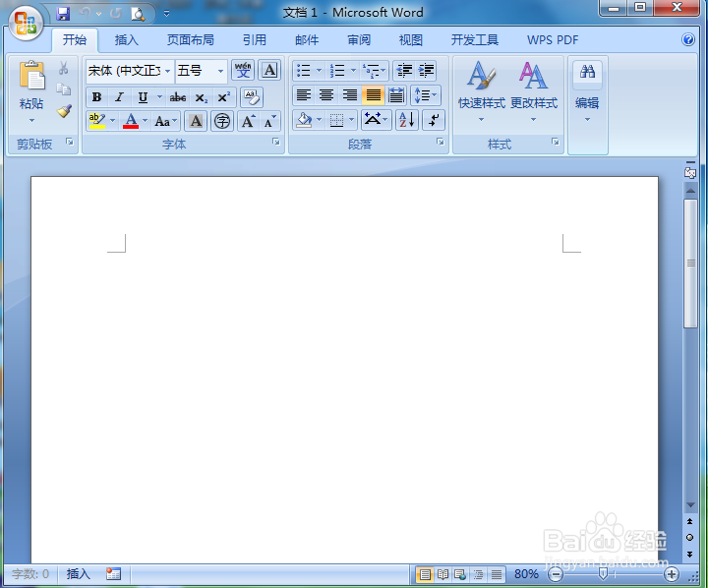
Task: Open Font dialog launcher in 字体 group
Action: pos(276,143)
